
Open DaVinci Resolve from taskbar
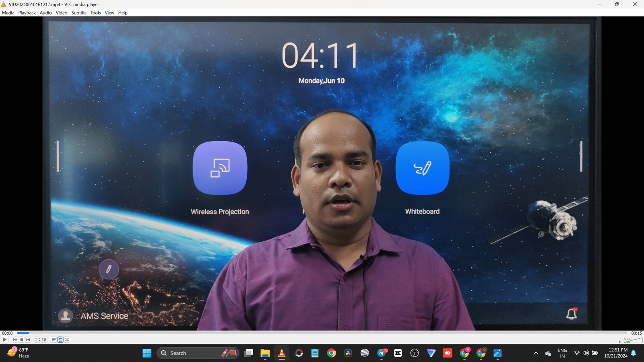coord(348,353)
